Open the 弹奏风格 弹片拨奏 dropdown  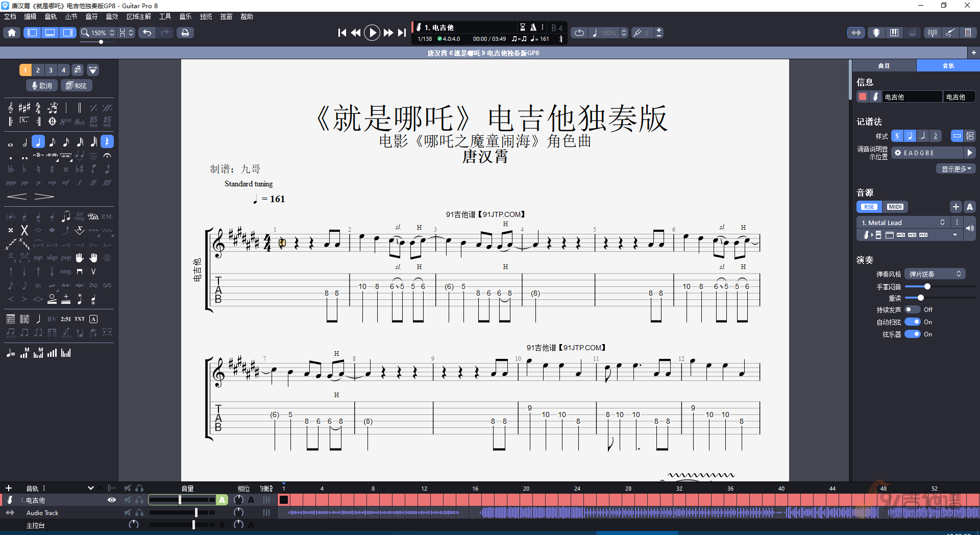point(935,274)
